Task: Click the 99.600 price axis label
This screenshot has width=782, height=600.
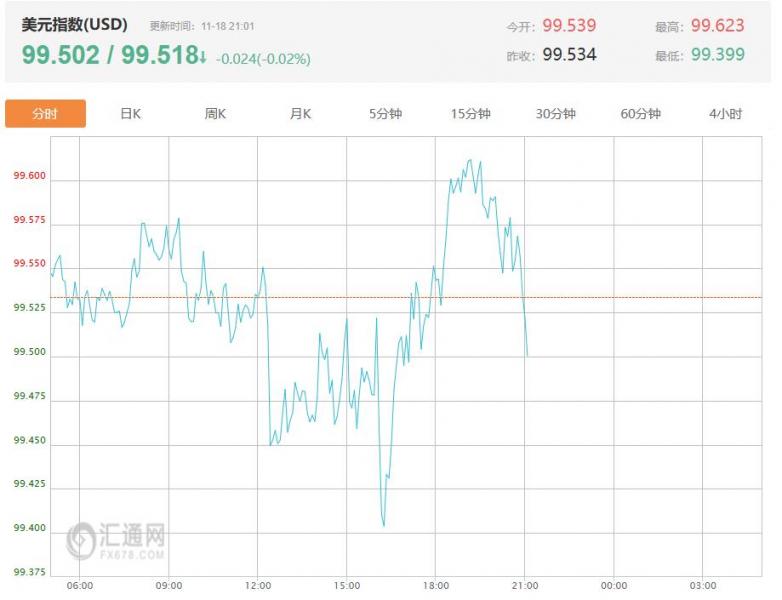Action: point(29,177)
